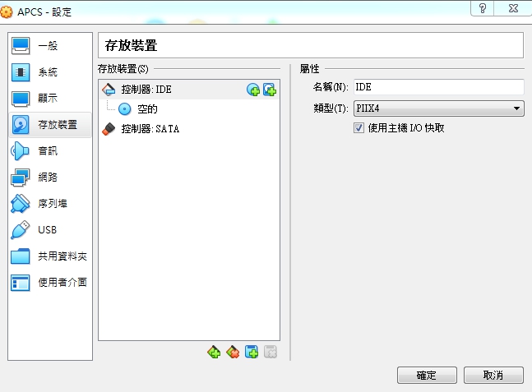Switch to the 網路 (Network) category
This screenshot has width=532, height=392.
point(48,178)
